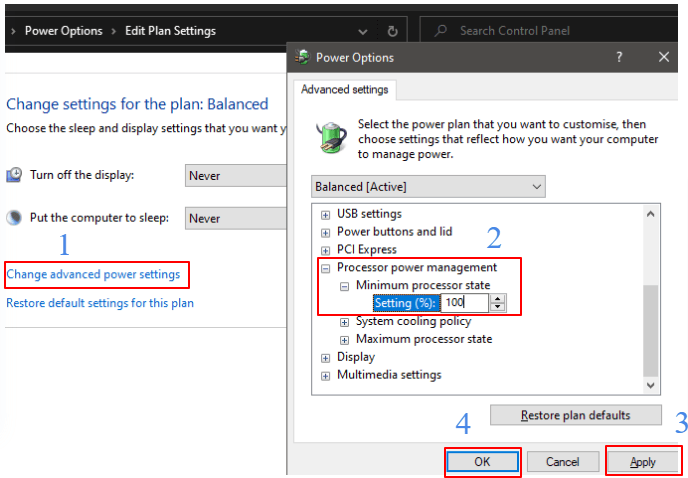The image size is (688, 478).
Task: Open the Balanced [Active] plan dropdown
Action: click(428, 187)
